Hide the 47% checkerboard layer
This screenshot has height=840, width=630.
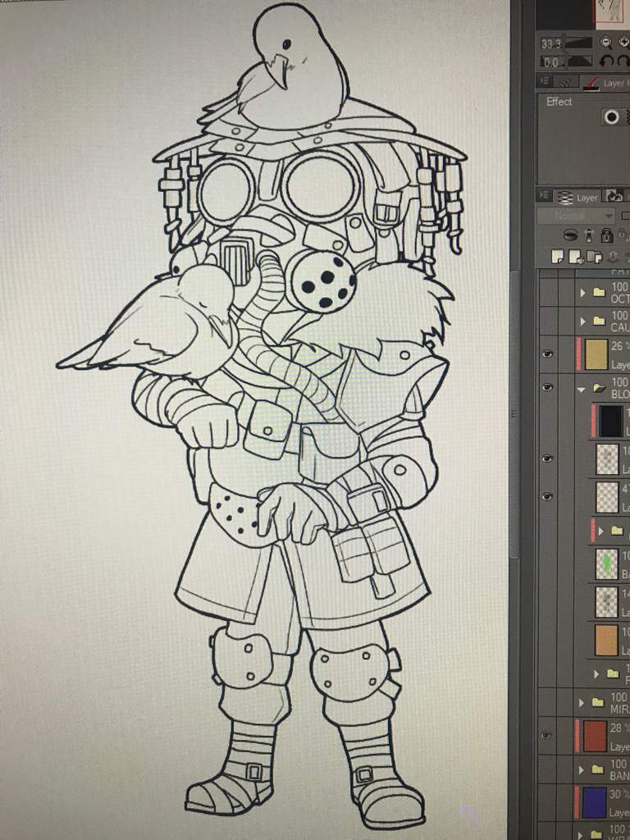547,496
